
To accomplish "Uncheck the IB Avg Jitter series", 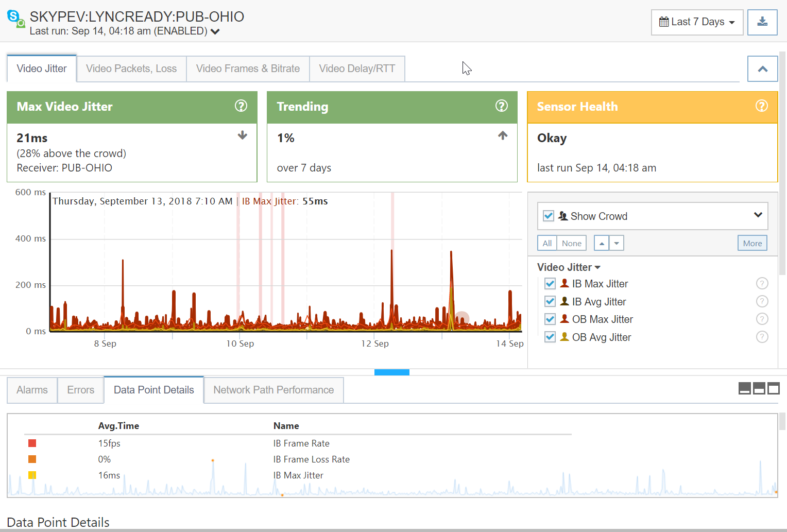I will coord(550,301).
